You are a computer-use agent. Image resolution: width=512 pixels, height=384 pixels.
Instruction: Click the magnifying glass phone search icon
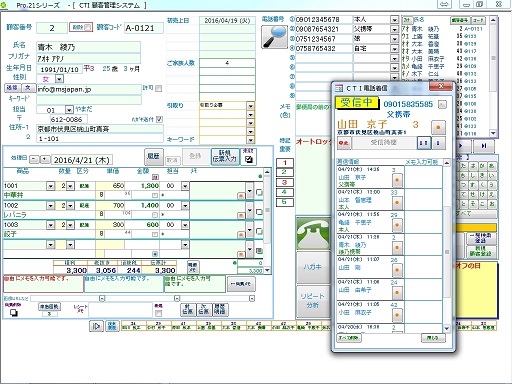click(274, 37)
